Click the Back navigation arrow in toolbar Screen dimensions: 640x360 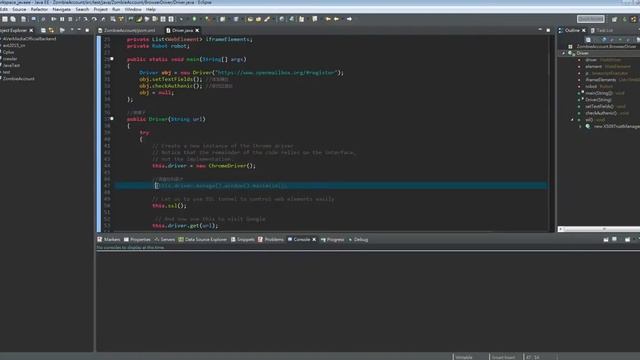click(336, 19)
